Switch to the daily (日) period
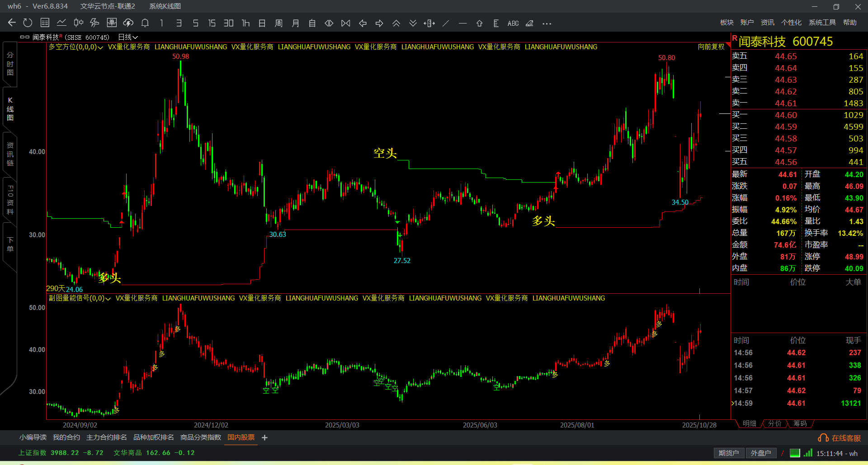 [262, 23]
